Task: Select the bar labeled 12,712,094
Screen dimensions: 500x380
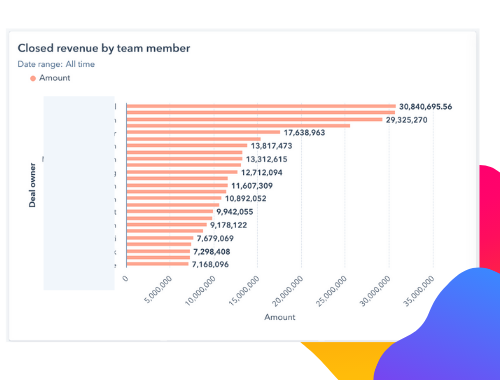Action: click(182, 172)
